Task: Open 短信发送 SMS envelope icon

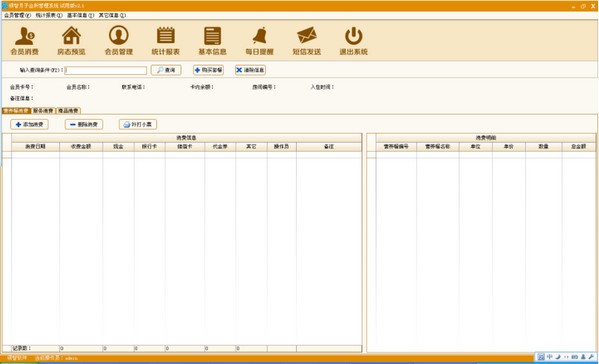Action: 307,41
